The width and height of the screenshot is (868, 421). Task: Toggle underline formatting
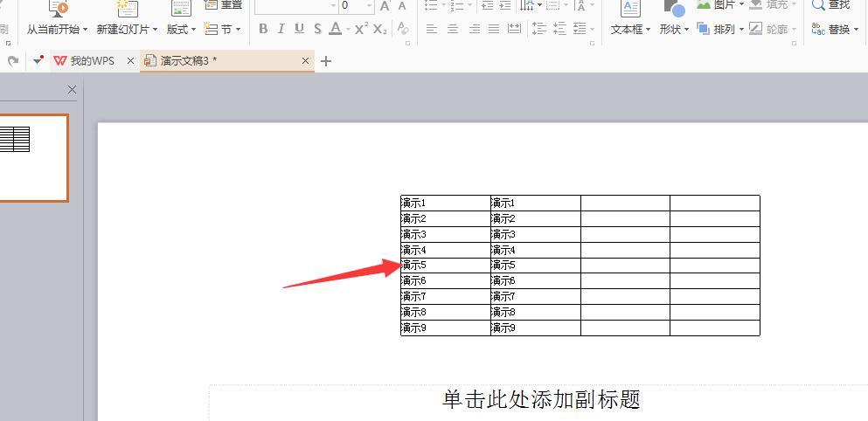[x=300, y=29]
